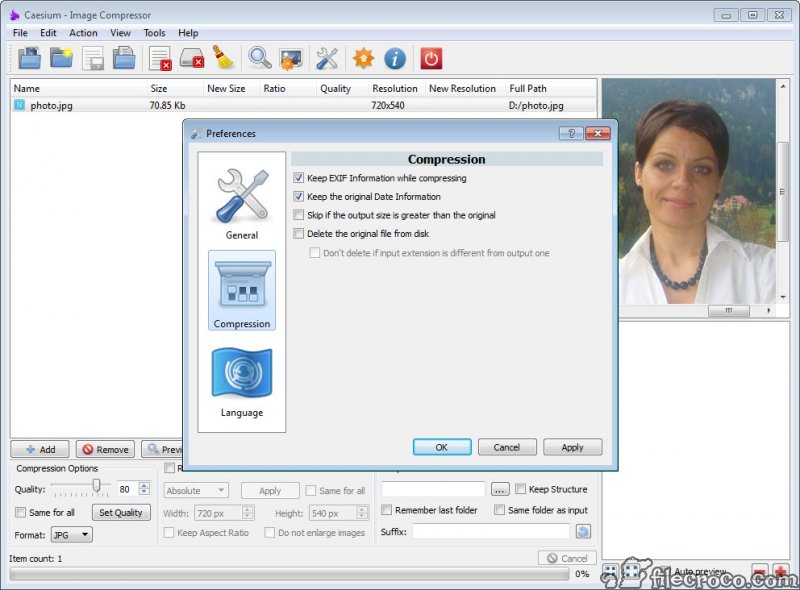Open the View menu
This screenshot has height=590, width=800.
(x=120, y=33)
